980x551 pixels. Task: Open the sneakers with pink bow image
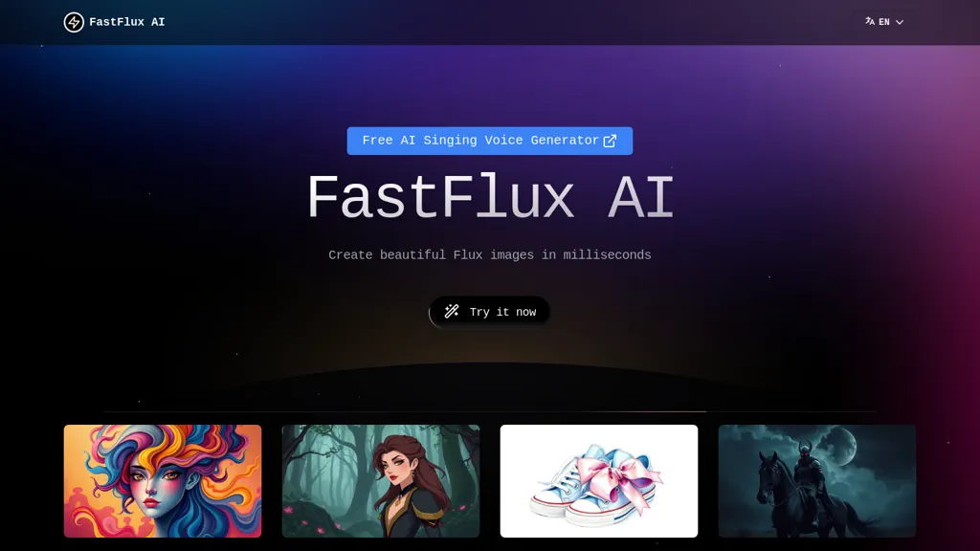(599, 481)
